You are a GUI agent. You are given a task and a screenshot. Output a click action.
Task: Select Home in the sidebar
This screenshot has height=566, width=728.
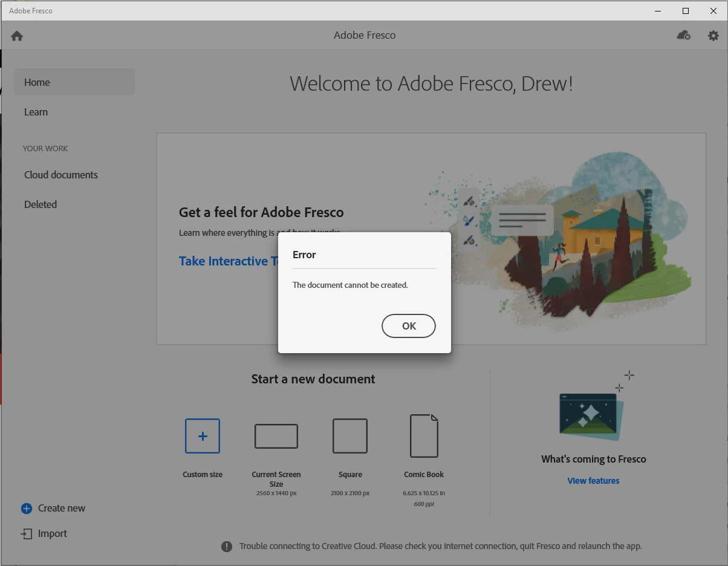click(x=74, y=82)
